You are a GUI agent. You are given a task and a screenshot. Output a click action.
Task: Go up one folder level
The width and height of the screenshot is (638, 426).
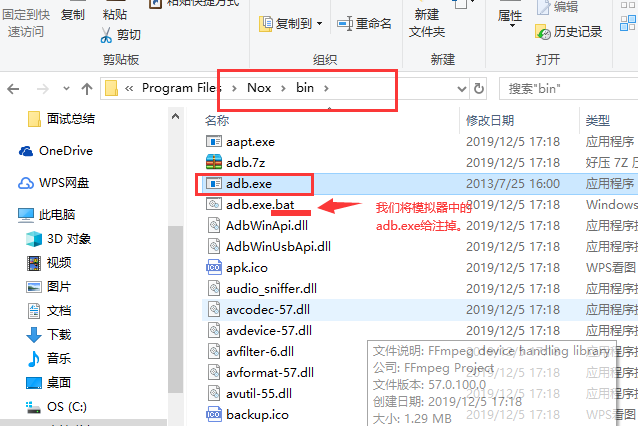pos(87,89)
